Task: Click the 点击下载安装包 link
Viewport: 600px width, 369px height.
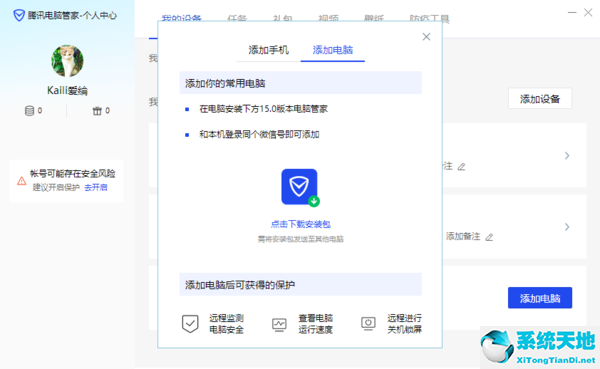Action: pyautogui.click(x=301, y=224)
